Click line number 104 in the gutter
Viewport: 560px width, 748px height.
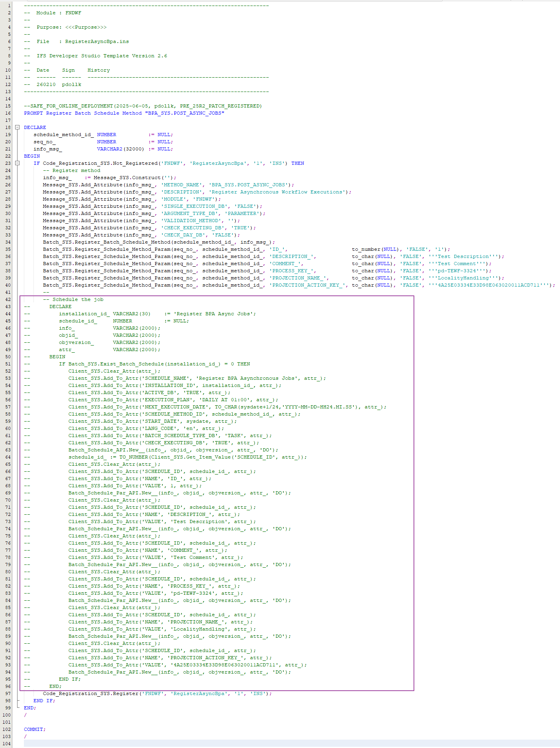pyautogui.click(x=7, y=744)
